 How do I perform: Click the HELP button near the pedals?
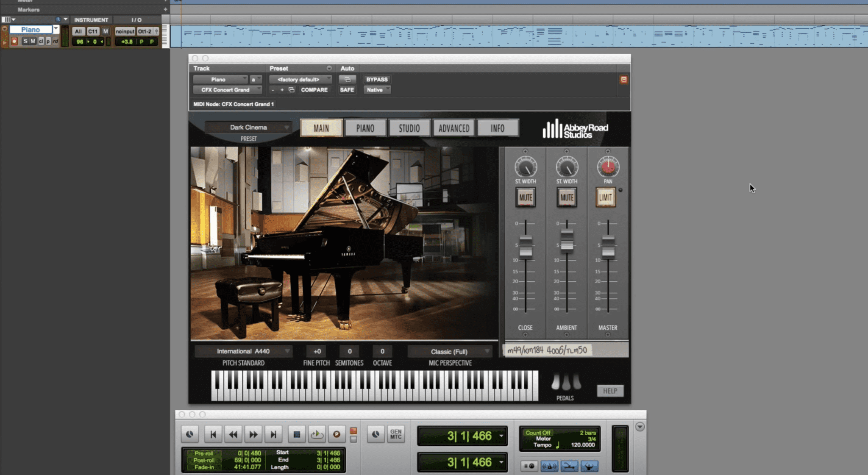pyautogui.click(x=610, y=391)
